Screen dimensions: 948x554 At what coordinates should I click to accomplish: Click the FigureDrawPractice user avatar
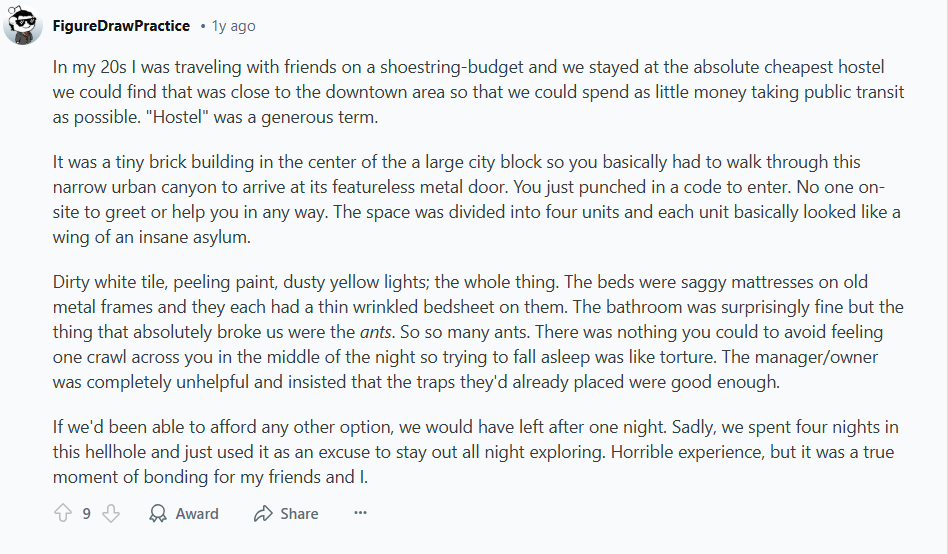pyautogui.click(x=22, y=25)
